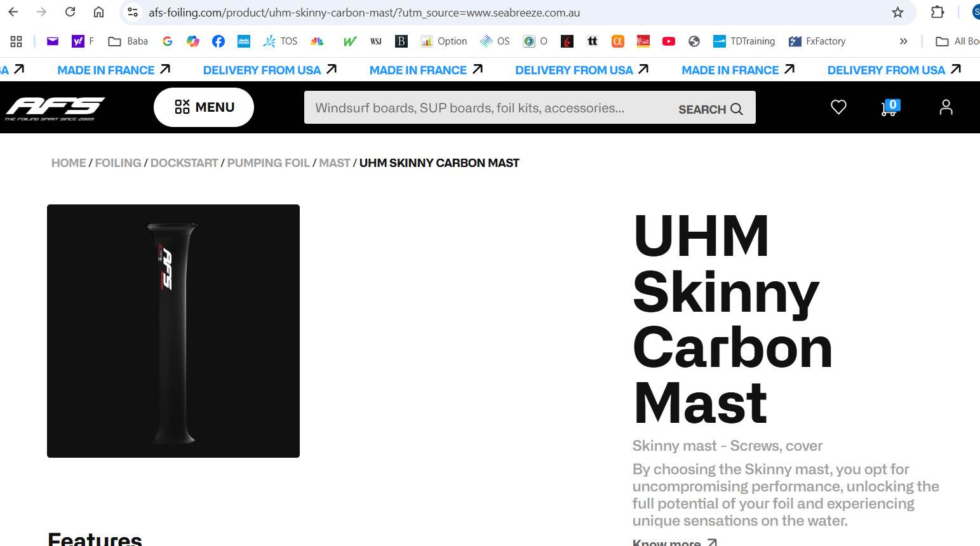Click the wishlist heart icon
Image resolution: width=980 pixels, height=546 pixels.
click(838, 107)
